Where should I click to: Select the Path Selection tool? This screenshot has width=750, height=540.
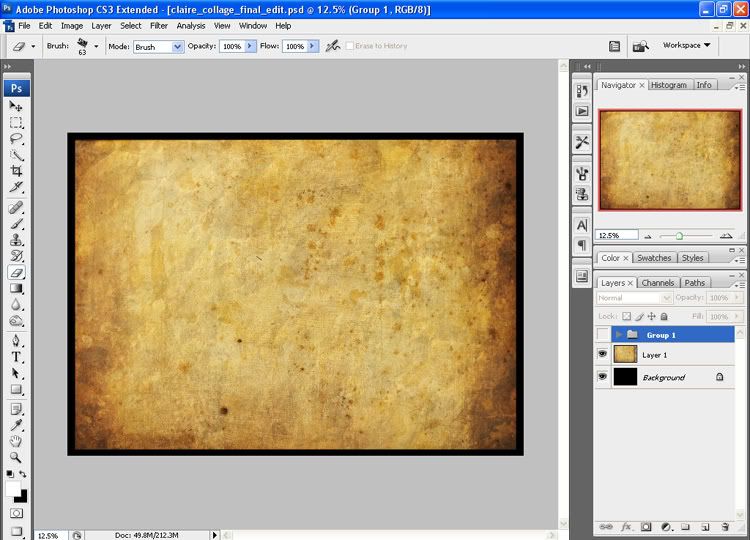[x=16, y=374]
